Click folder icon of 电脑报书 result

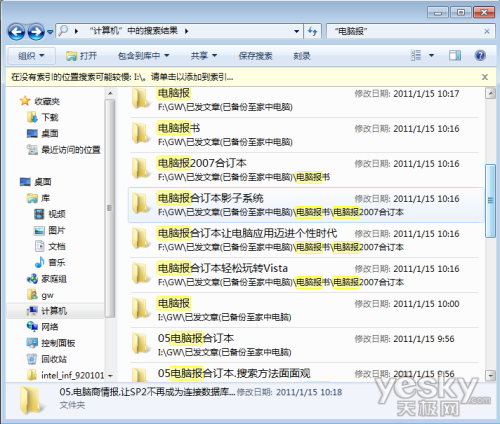tap(140, 133)
